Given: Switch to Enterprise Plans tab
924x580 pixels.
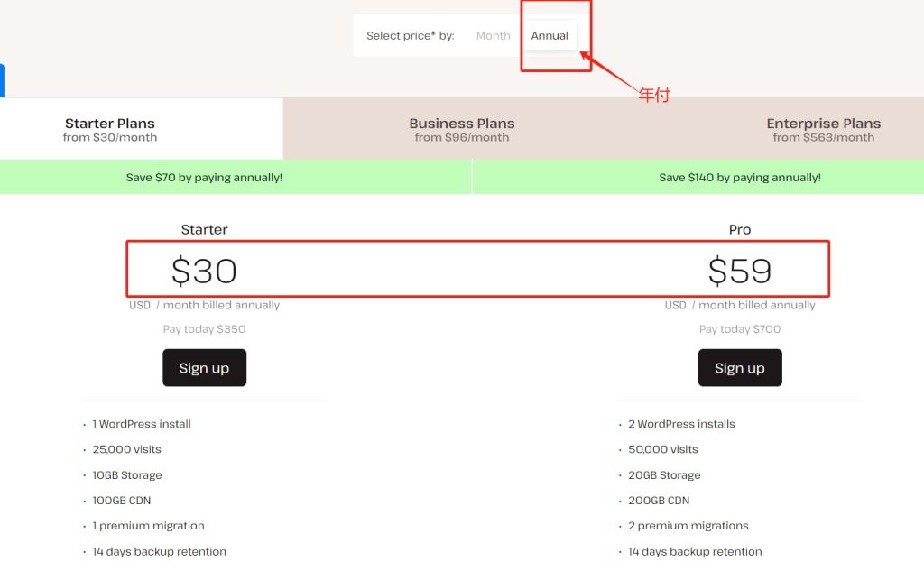Looking at the screenshot, I should coord(823,128).
